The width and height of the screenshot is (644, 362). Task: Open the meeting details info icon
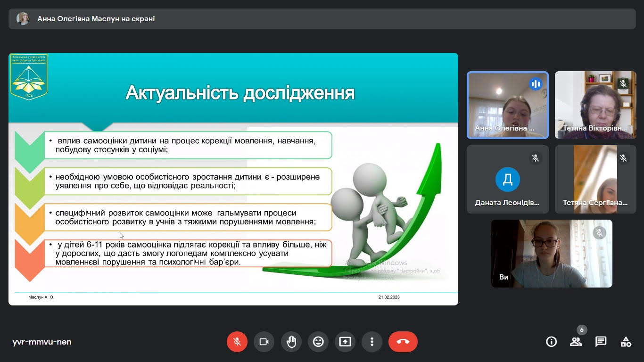tap(551, 342)
